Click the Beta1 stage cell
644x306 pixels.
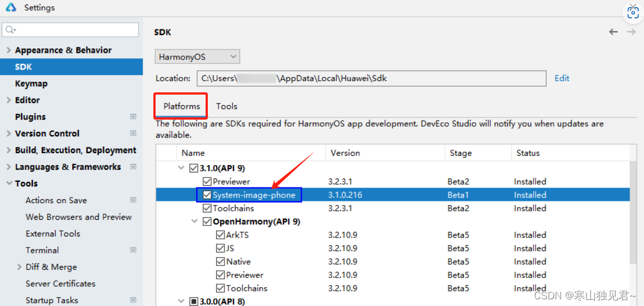click(x=458, y=195)
